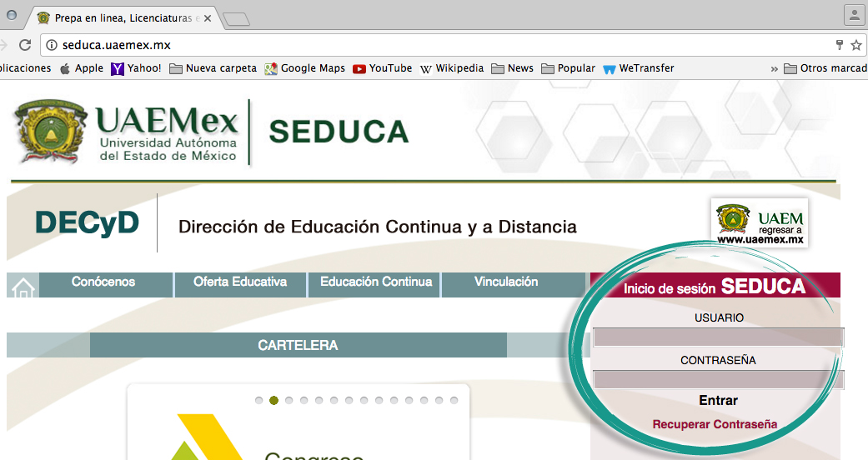Click the UAEMex university crest logo
Viewport: 868px width, 460px height.
(50, 131)
